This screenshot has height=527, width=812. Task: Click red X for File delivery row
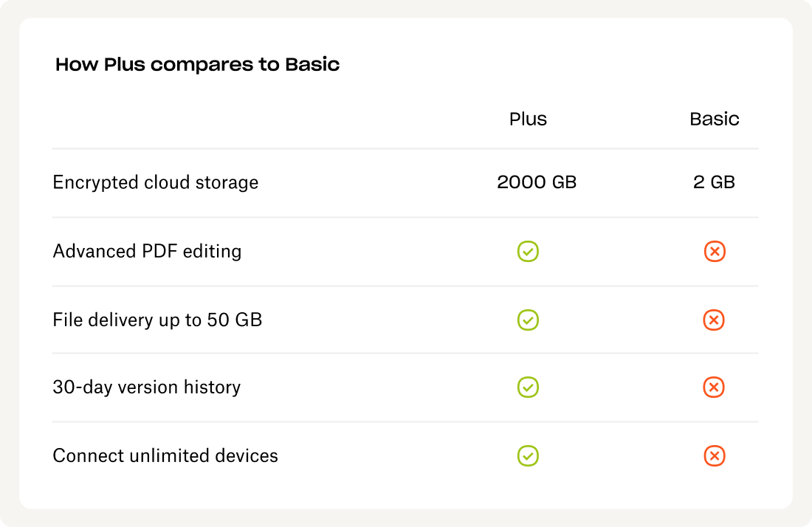coord(714,320)
